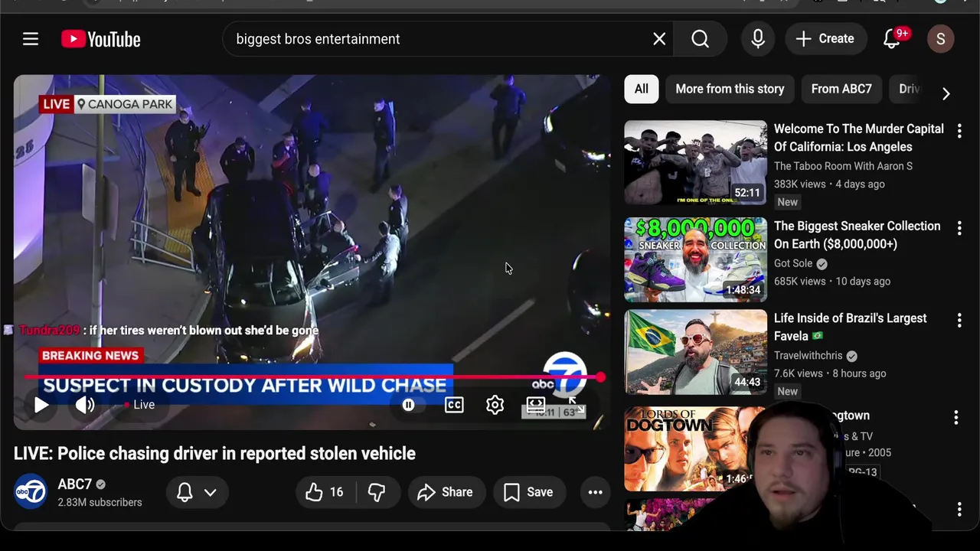Start voice search with microphone icon

coord(758,39)
